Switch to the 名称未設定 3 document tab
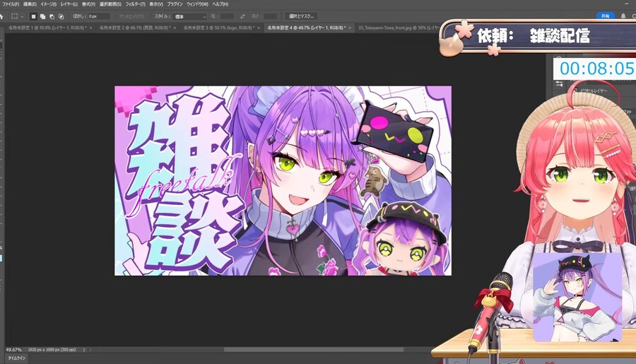This screenshot has height=364, width=636. (220, 28)
